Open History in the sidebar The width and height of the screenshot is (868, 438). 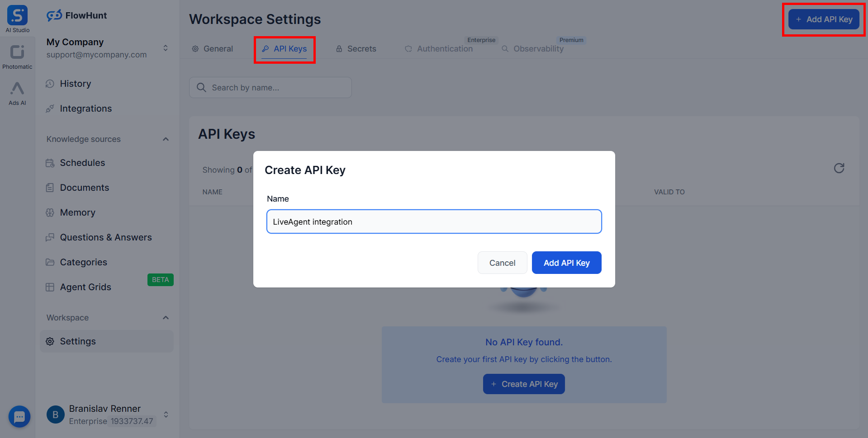point(75,84)
